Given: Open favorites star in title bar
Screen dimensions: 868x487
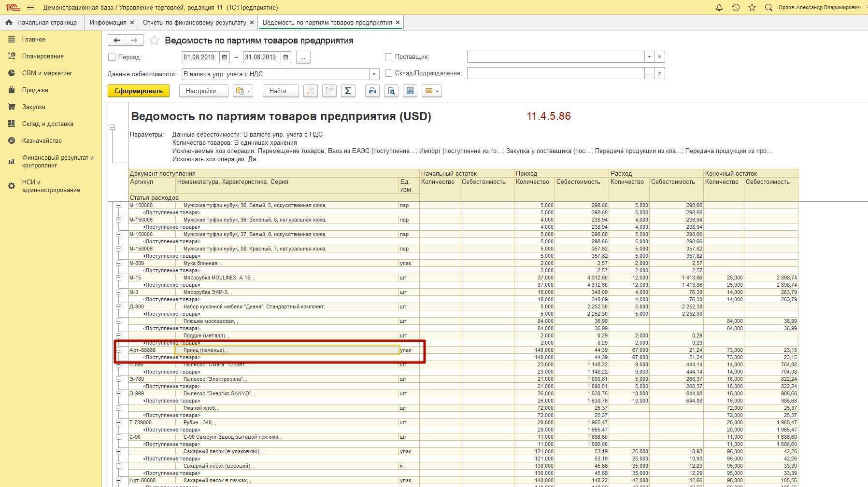Looking at the screenshot, I should coord(752,8).
